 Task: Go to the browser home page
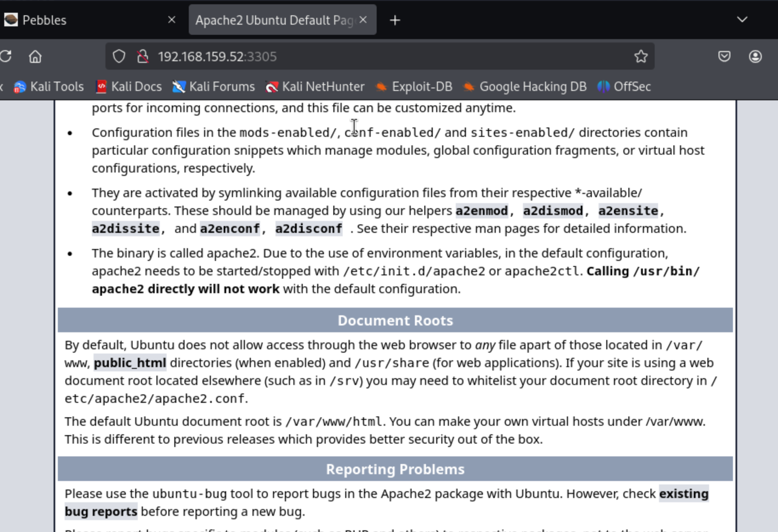pos(35,57)
